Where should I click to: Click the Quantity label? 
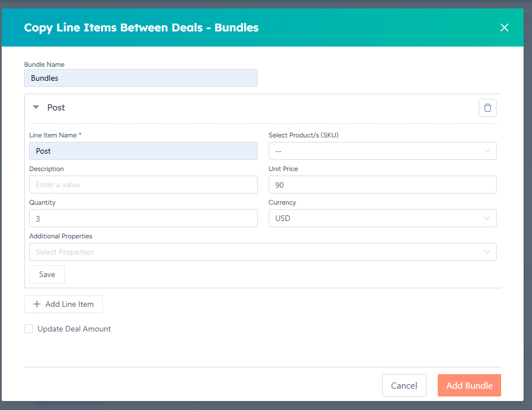pyautogui.click(x=43, y=202)
